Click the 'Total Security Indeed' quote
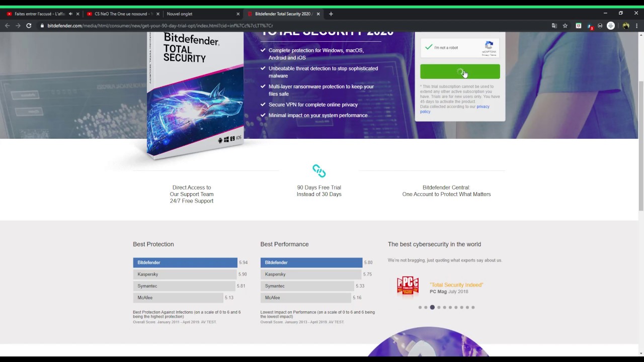Viewport: 644px width, 362px height. (x=456, y=285)
